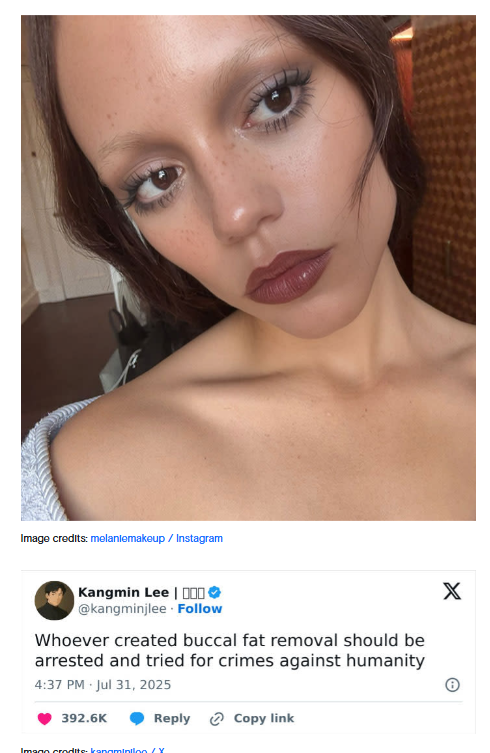Open the Instagram credit link

coord(199,538)
